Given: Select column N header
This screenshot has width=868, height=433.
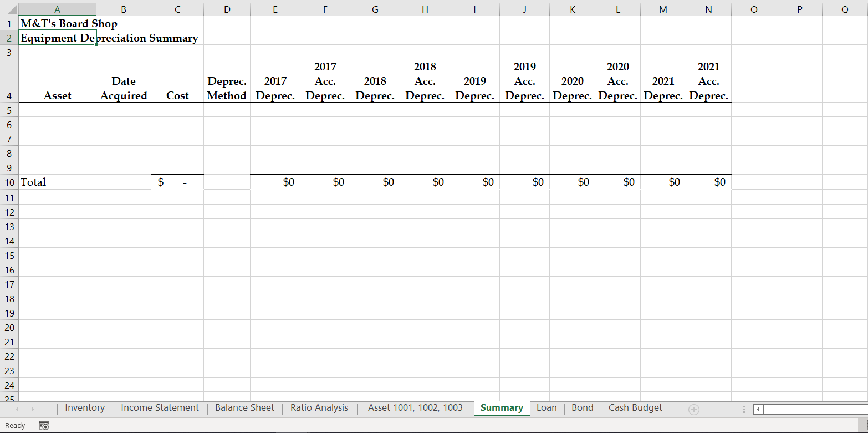Looking at the screenshot, I should click(x=708, y=9).
